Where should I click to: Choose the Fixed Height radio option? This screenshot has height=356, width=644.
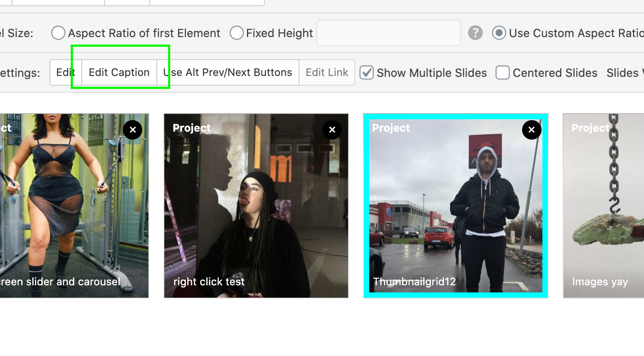pyautogui.click(x=237, y=33)
